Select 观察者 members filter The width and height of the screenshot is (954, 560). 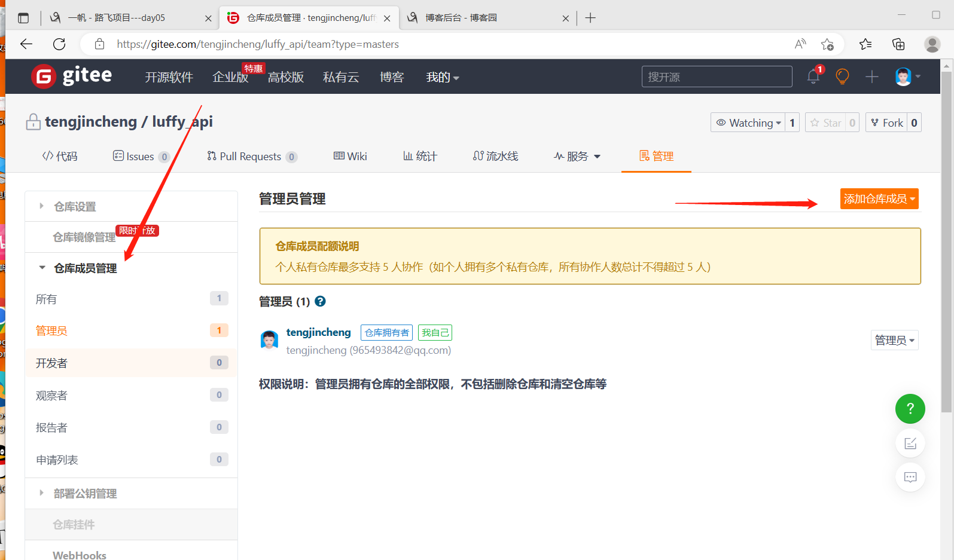(x=131, y=395)
